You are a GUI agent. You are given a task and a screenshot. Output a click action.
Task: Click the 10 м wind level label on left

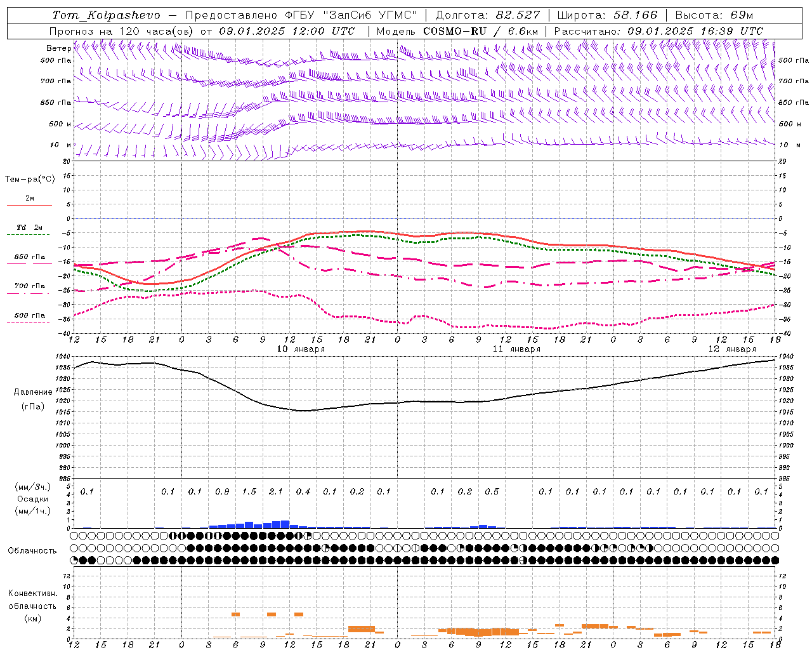(61, 145)
